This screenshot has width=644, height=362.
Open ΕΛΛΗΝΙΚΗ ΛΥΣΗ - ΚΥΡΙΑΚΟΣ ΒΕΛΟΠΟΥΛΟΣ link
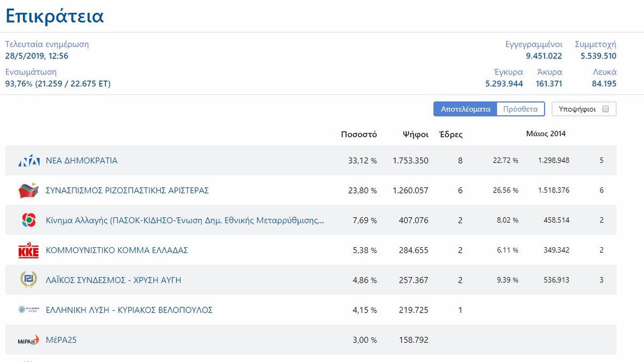click(x=129, y=310)
